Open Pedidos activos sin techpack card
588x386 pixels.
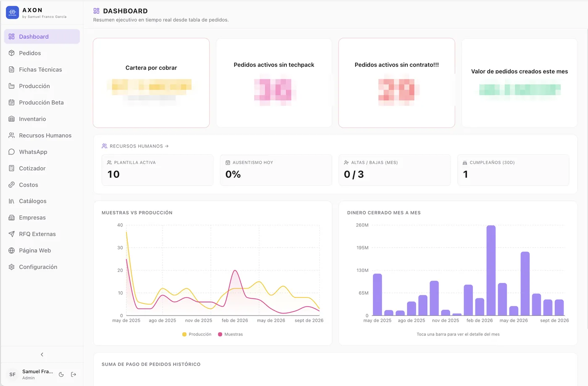(x=274, y=83)
